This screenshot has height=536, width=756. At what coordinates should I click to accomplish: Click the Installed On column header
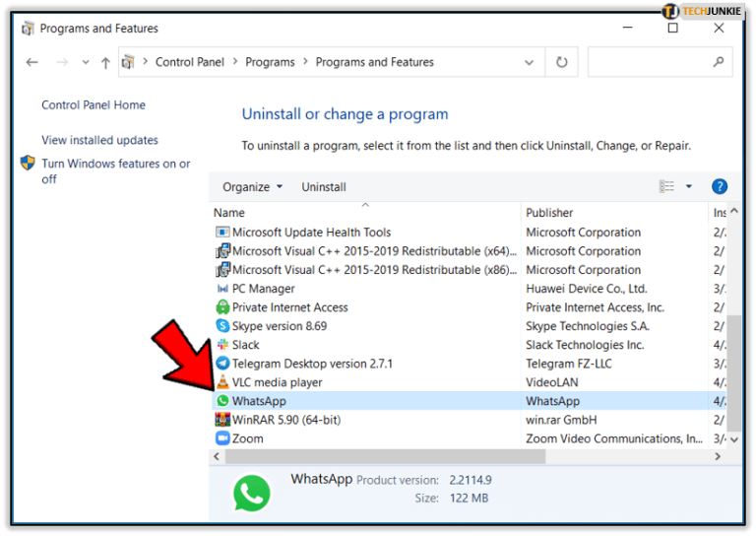719,212
